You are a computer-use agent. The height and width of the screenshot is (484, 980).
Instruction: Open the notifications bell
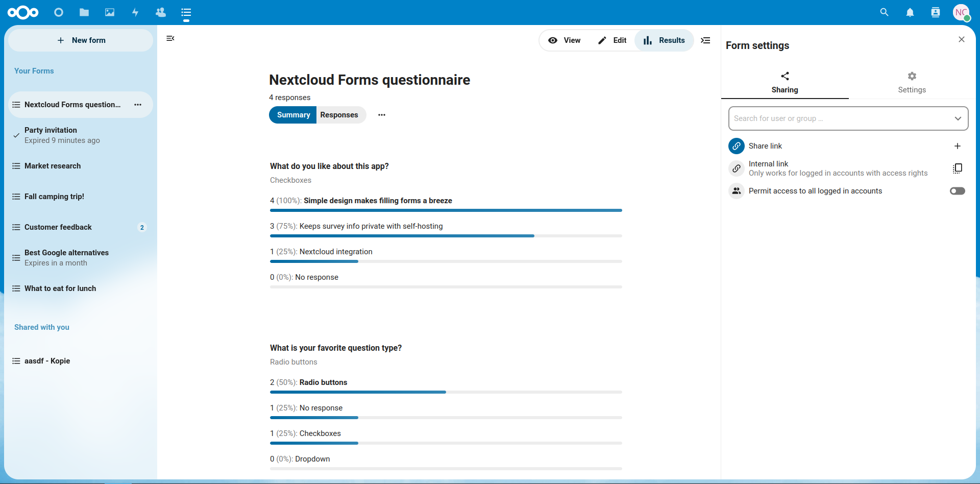(x=910, y=12)
